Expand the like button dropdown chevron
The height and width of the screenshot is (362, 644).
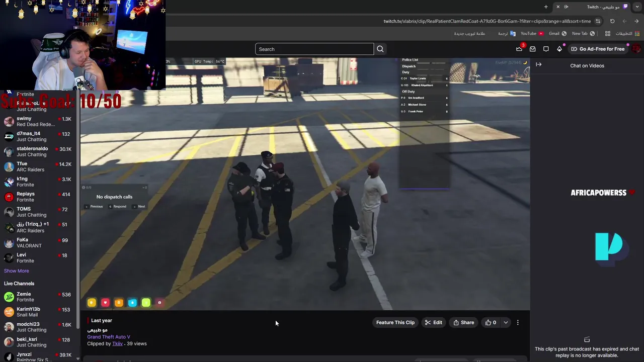coord(506,322)
